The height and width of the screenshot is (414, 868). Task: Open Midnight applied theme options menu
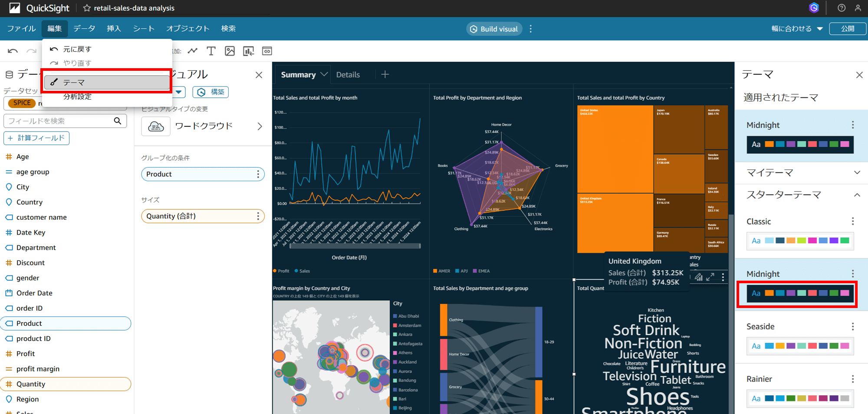click(853, 125)
